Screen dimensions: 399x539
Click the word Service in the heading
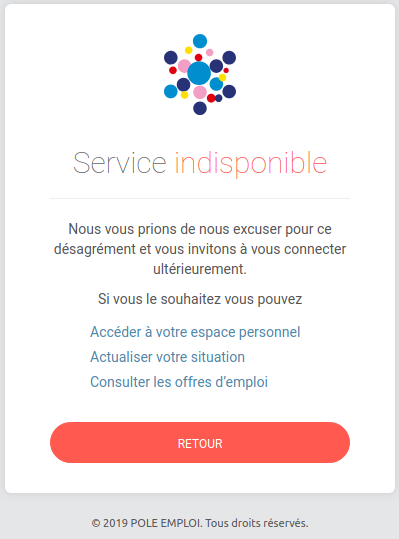tap(120, 163)
